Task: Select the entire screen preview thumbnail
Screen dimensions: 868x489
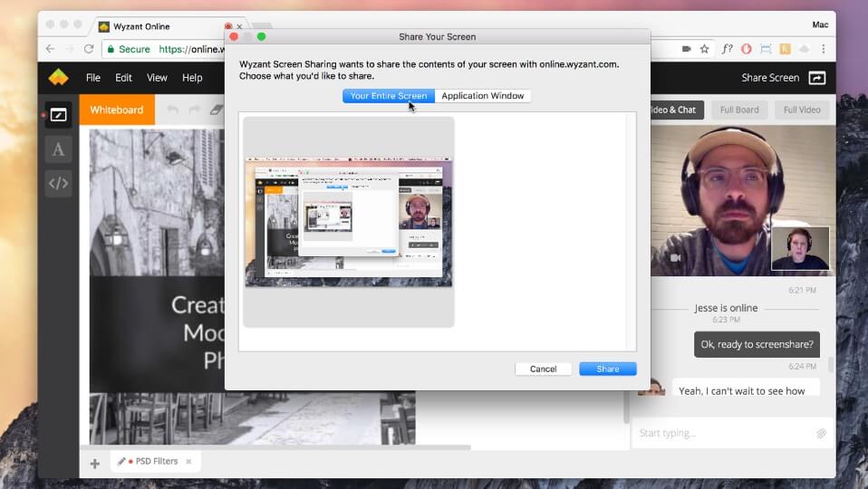Action: click(349, 222)
